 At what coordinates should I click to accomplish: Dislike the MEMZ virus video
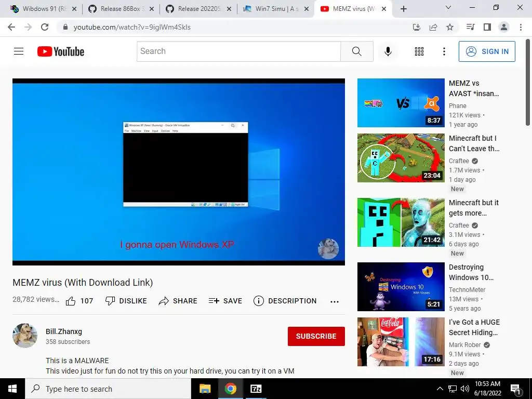coord(126,301)
